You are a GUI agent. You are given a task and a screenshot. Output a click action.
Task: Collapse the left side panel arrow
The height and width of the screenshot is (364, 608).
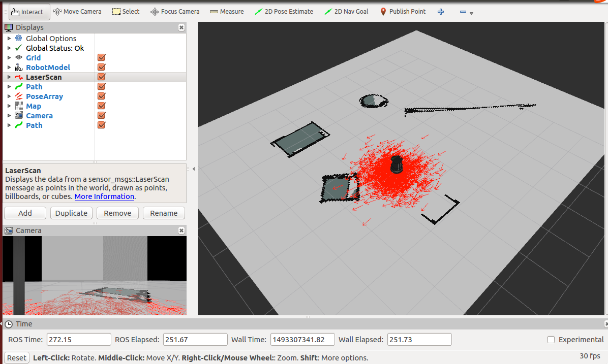[x=194, y=169]
